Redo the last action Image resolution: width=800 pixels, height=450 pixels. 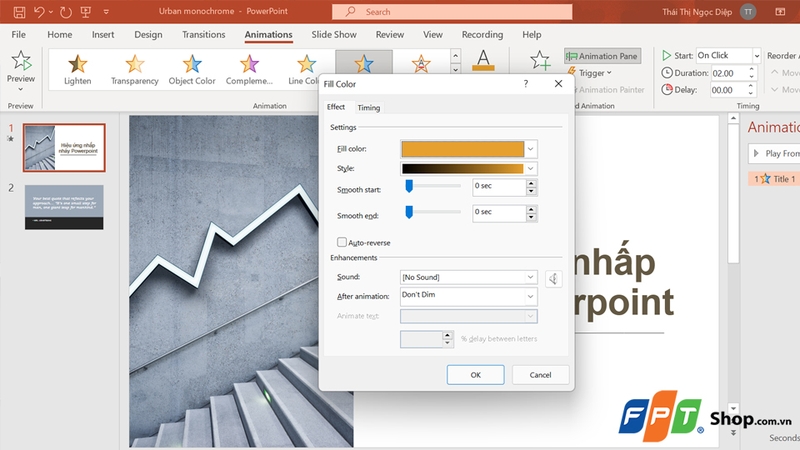[65, 12]
